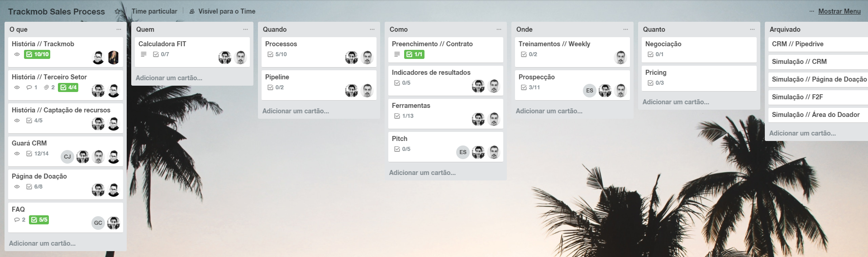The image size is (868, 257).
Task: Click the GC member avatar on FAQ card
Action: pyautogui.click(x=98, y=223)
